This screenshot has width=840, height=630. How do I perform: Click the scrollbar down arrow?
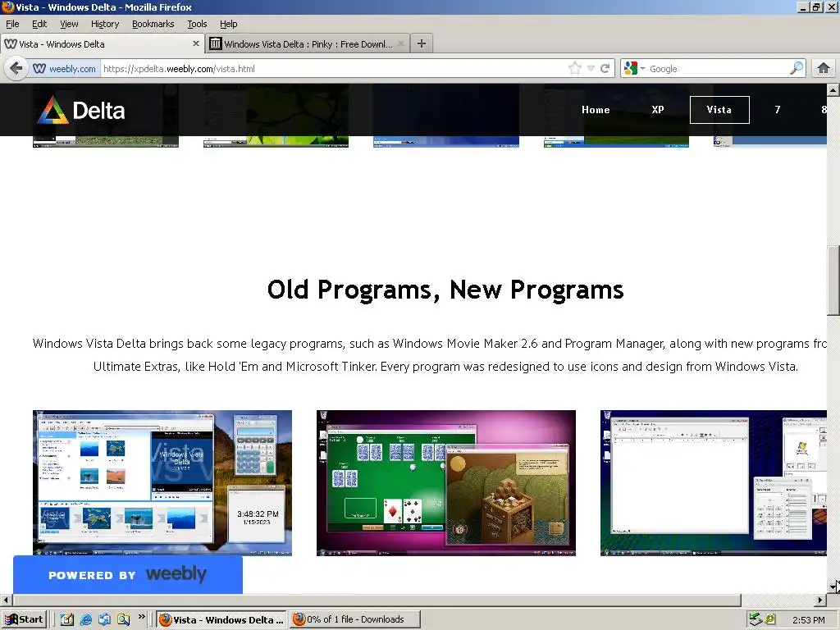click(833, 587)
